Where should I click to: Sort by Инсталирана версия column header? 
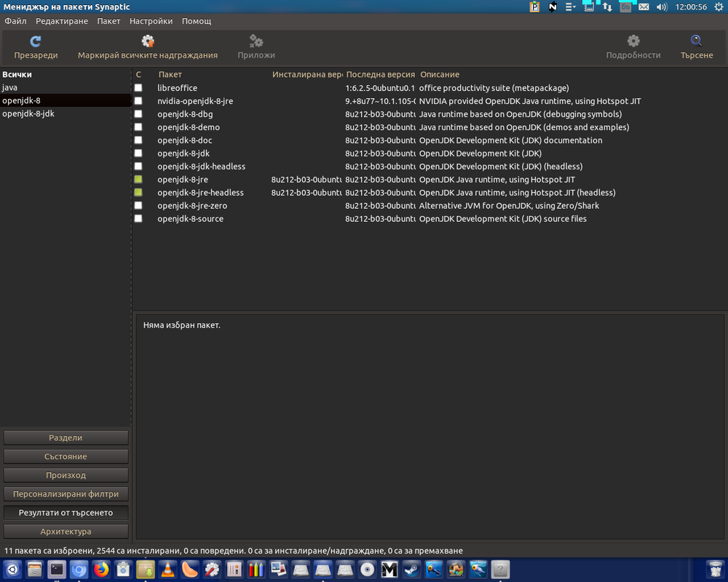pyautogui.click(x=307, y=74)
